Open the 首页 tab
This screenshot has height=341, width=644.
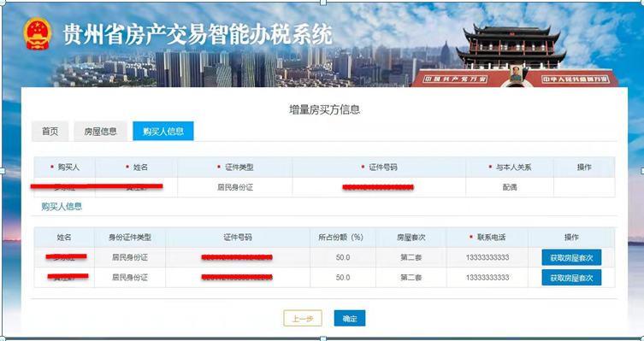[50, 132]
